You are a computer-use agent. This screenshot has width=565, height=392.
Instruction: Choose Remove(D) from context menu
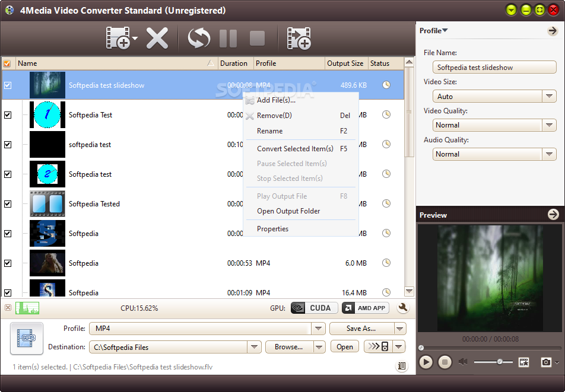301,116
